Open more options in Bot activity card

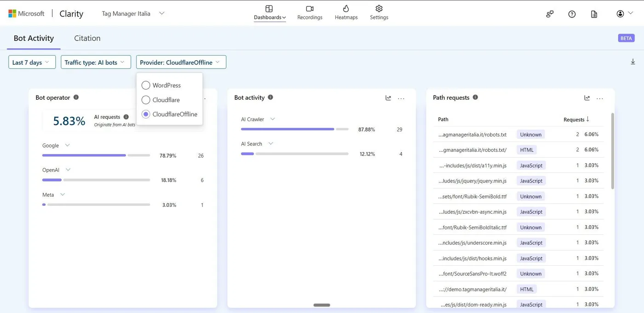click(x=401, y=98)
